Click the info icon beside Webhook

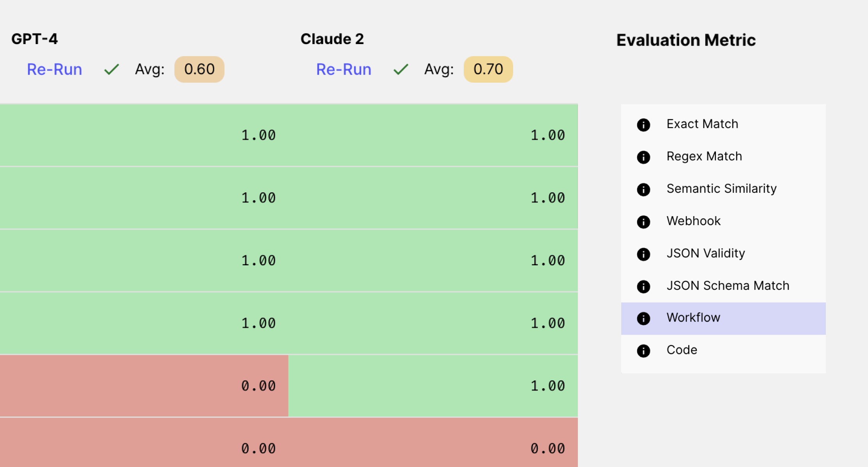pyautogui.click(x=643, y=222)
